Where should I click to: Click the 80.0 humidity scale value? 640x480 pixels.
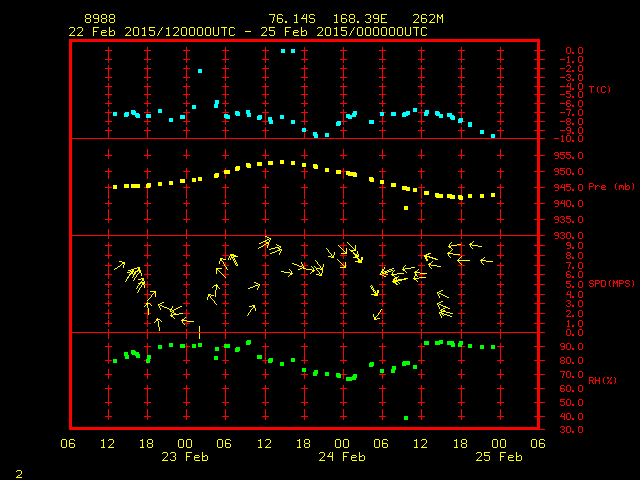tap(571, 360)
